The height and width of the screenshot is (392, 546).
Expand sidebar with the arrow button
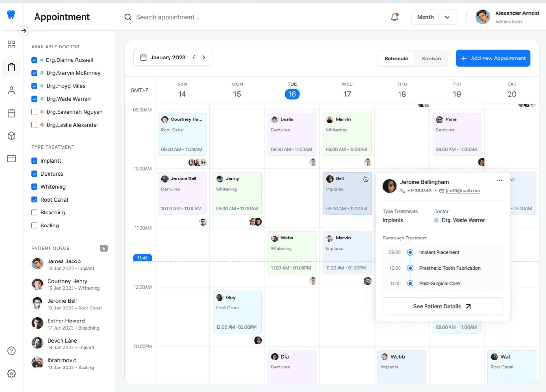click(24, 31)
